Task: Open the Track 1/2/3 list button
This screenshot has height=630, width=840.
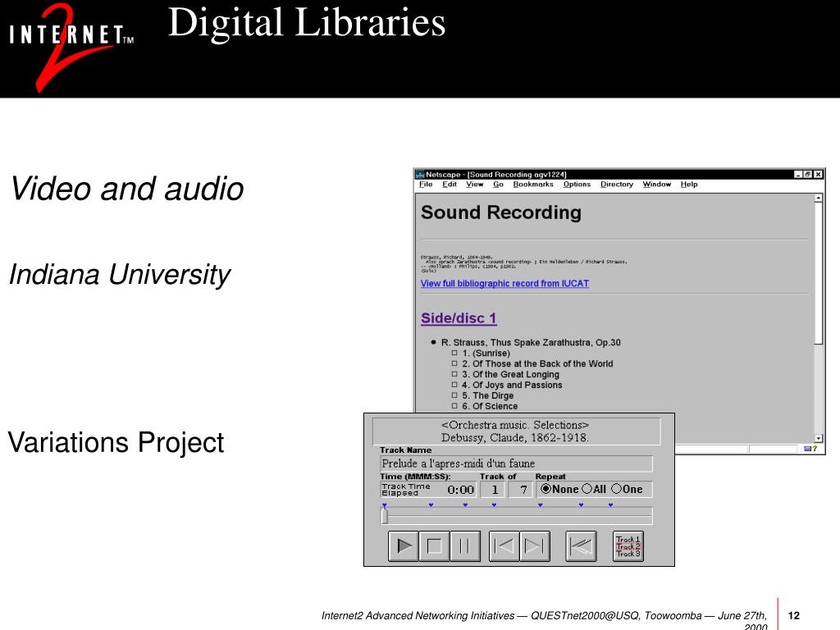Action: click(x=628, y=546)
